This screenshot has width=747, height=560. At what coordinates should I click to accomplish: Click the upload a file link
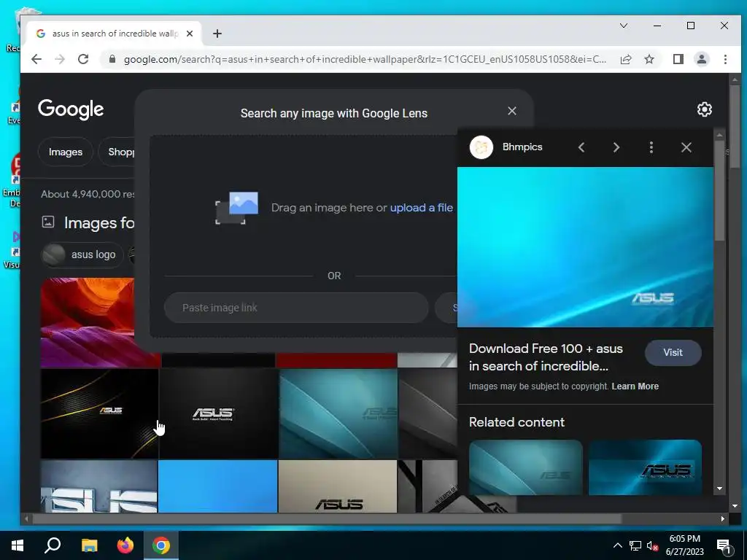pyautogui.click(x=421, y=208)
